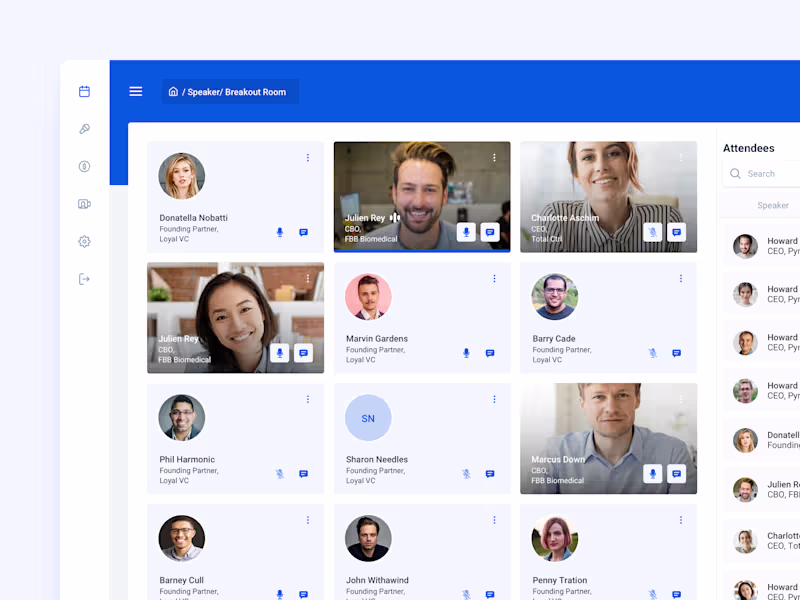Click the Attendees panel heading
The height and width of the screenshot is (600, 800).
[748, 148]
